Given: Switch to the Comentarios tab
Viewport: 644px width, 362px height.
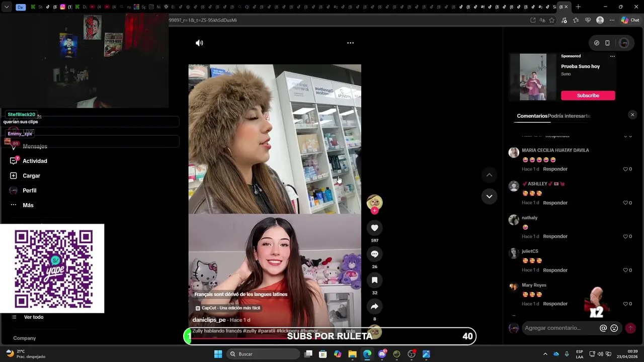Looking at the screenshot, I should coord(532,116).
